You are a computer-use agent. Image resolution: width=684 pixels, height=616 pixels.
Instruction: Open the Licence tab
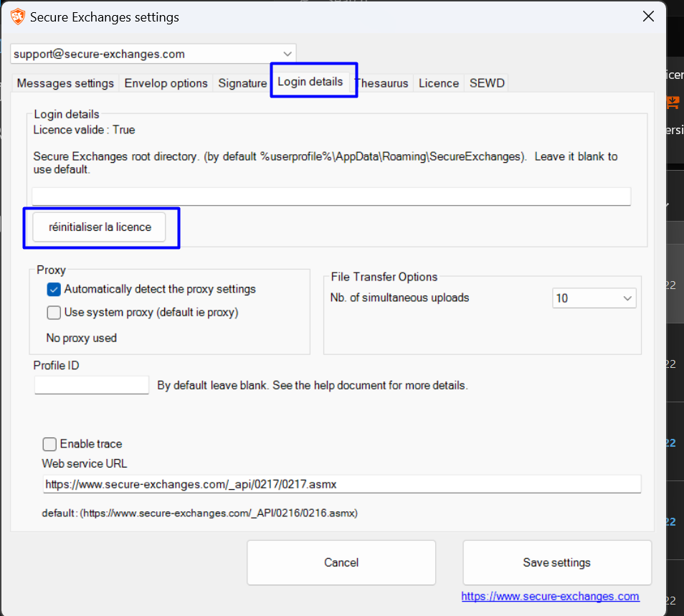tap(439, 83)
